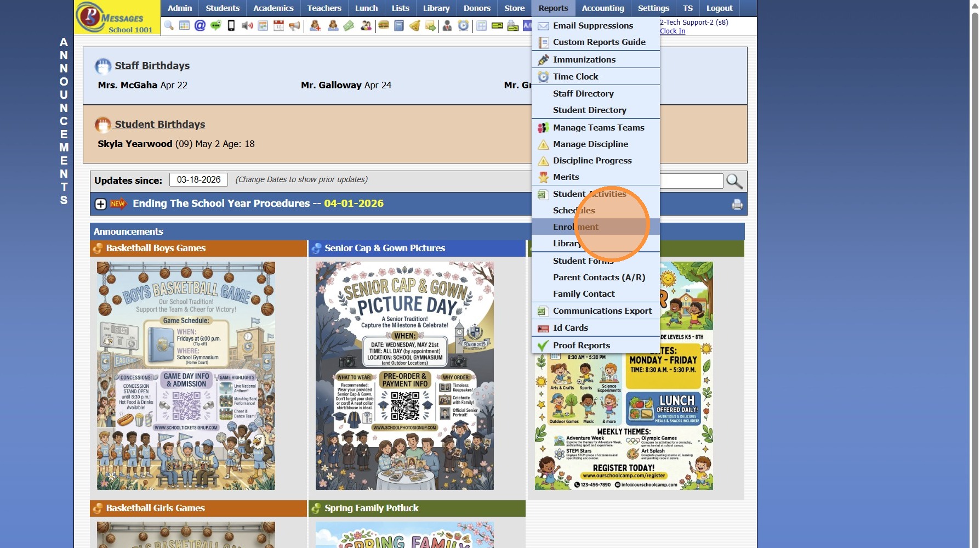The width and height of the screenshot is (980, 548).
Task: Select Time Clock in the Reports menu
Action: [x=596, y=77]
